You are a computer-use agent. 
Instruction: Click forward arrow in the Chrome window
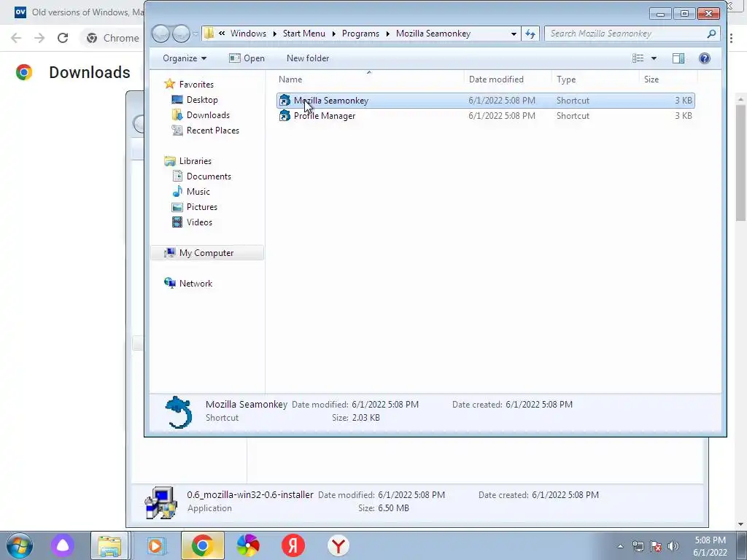point(39,38)
